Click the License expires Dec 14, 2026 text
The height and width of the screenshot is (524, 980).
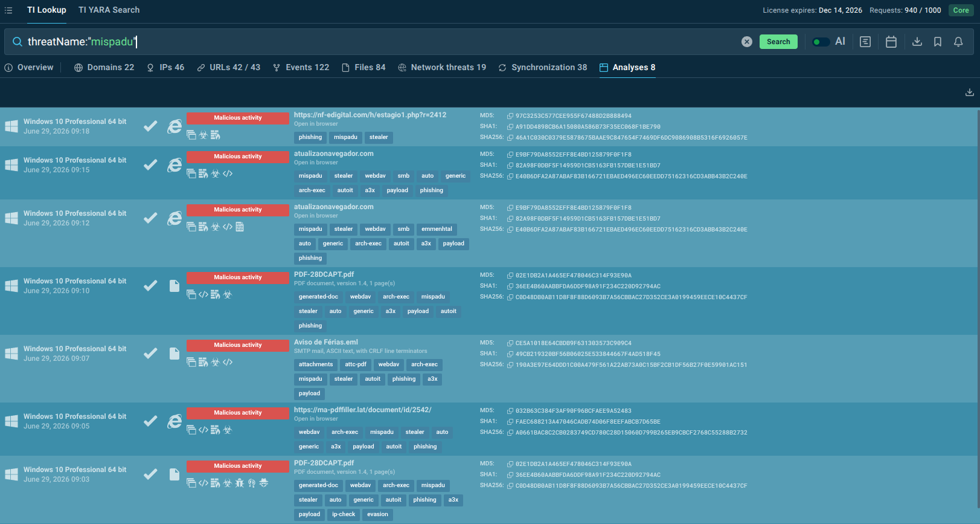tap(812, 10)
